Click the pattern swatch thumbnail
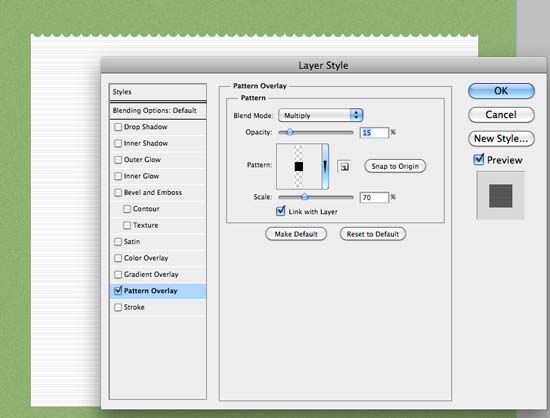 point(299,167)
